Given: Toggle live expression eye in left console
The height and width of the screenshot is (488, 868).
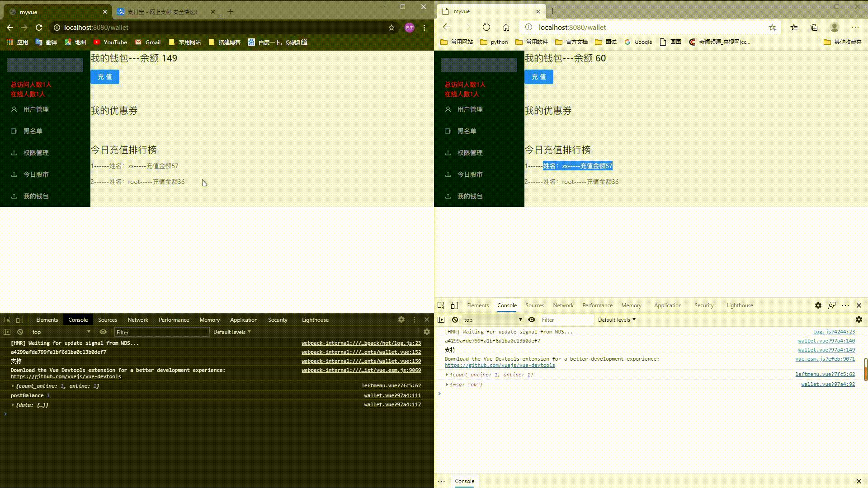Looking at the screenshot, I should (x=103, y=332).
